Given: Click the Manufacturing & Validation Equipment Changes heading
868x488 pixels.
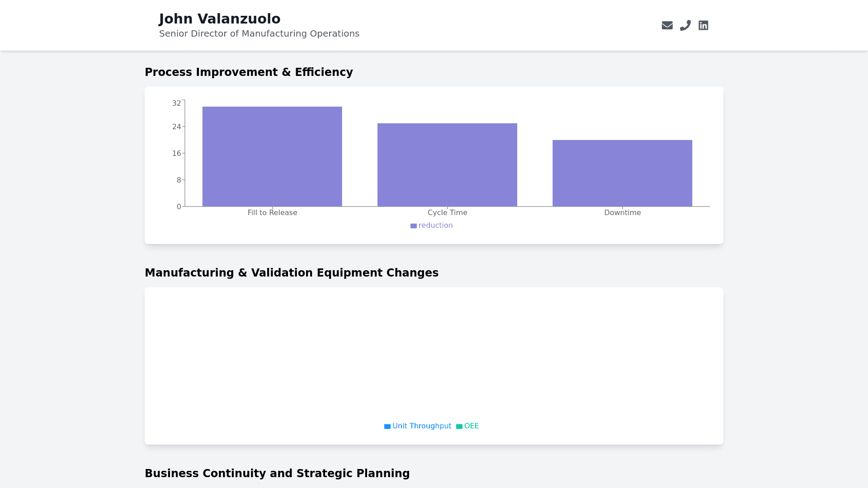Looking at the screenshot, I should (291, 273).
